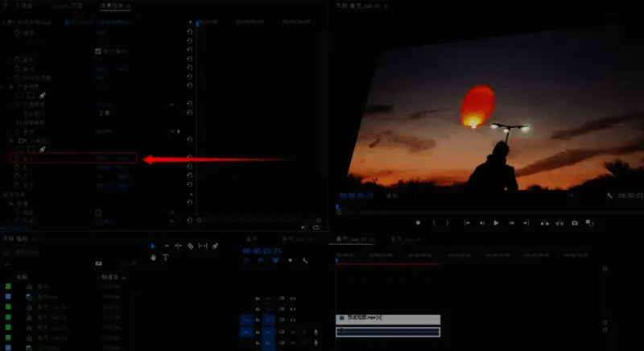The image size is (644, 351).
Task: Open Program monitor wrench settings
Action: (609, 196)
